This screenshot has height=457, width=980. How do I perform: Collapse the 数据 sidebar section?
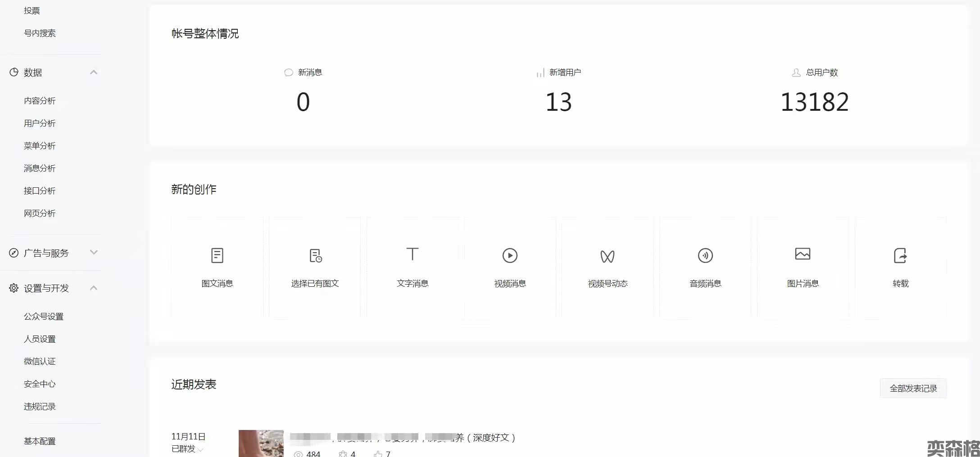pyautogui.click(x=94, y=72)
